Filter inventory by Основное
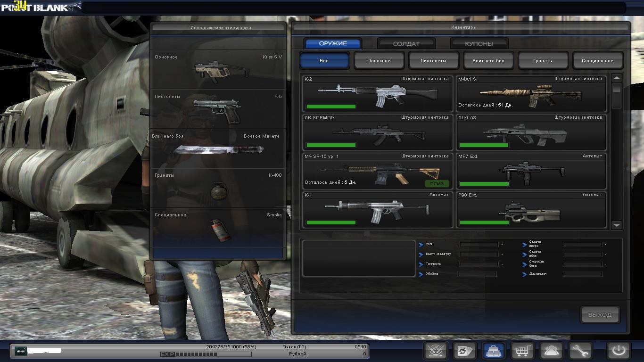The image size is (644, 362). click(x=379, y=60)
